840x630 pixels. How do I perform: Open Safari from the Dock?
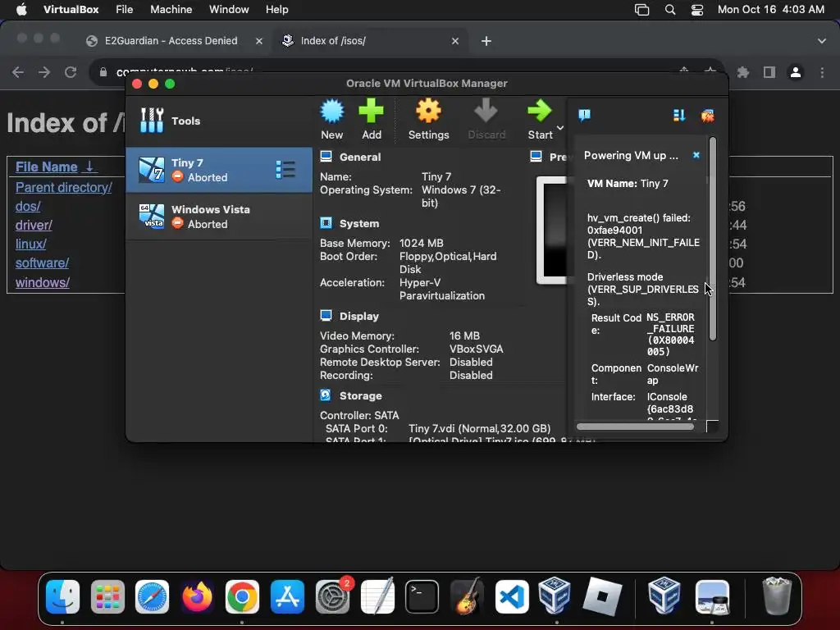click(152, 596)
